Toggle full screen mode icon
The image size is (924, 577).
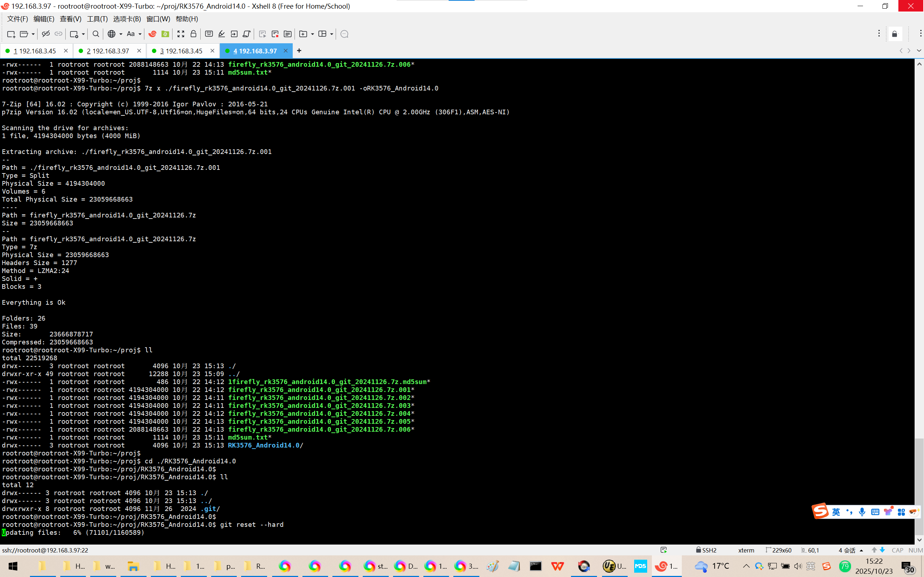(180, 34)
